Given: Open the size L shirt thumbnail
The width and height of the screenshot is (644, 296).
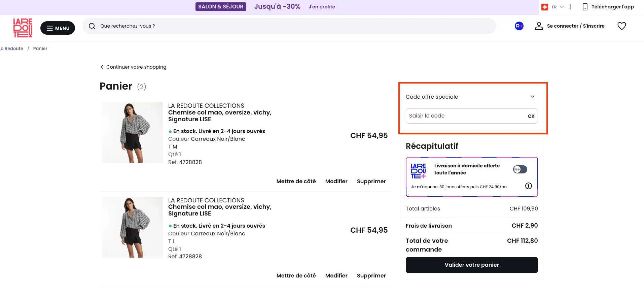Looking at the screenshot, I should 133,227.
